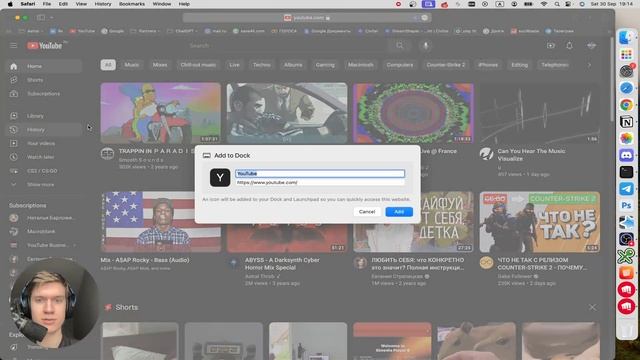
Task: Open the YouTube hamburger guide menu
Action: point(13,45)
